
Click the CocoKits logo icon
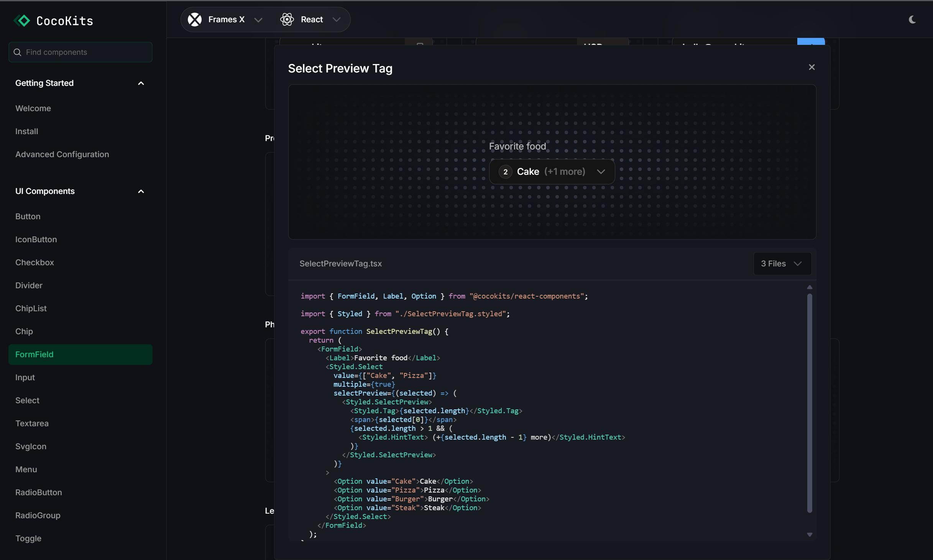coord(22,20)
